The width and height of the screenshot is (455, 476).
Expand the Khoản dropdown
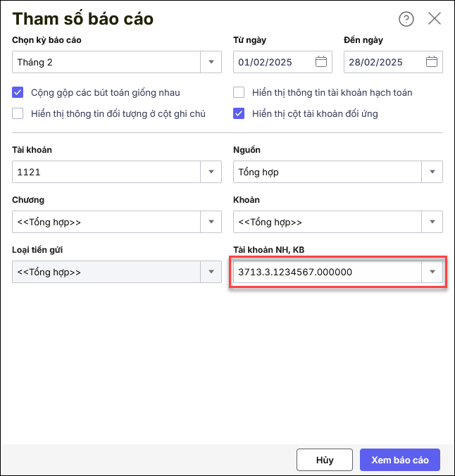tap(432, 222)
